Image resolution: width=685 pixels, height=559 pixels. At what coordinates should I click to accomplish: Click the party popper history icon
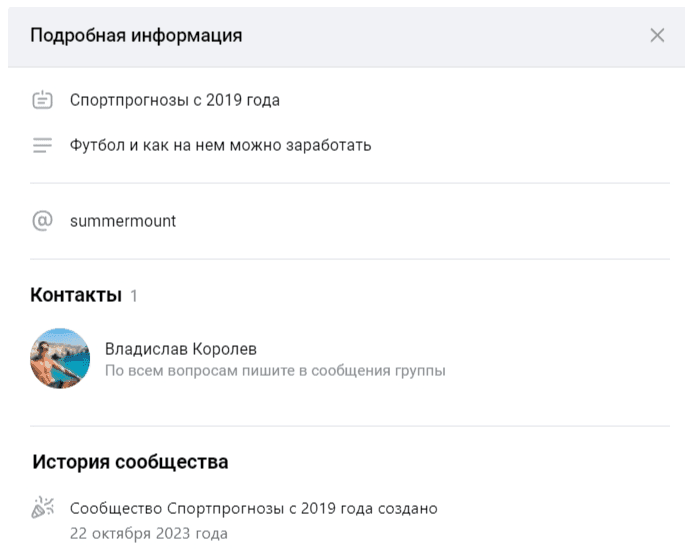point(42,509)
